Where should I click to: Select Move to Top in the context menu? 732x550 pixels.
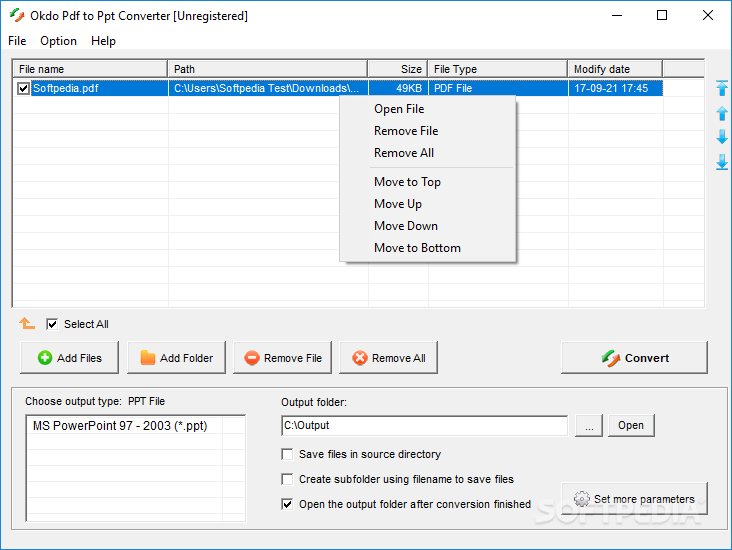pos(428,182)
